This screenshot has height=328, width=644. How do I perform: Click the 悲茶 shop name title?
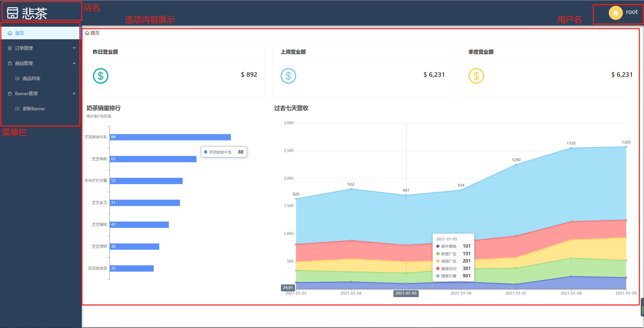click(34, 13)
